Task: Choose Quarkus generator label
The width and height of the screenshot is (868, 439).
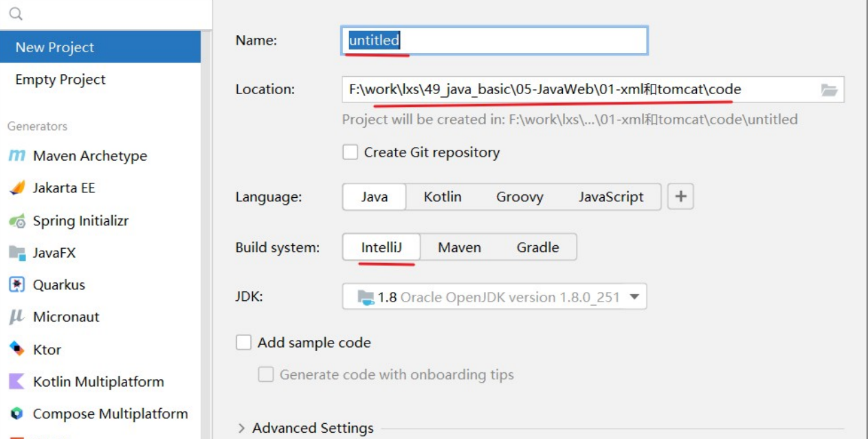Action: [x=59, y=284]
